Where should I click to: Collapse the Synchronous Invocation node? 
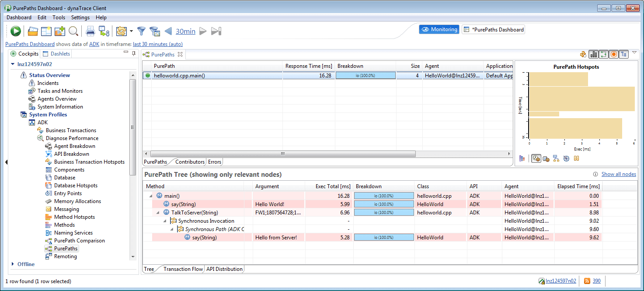coord(165,221)
